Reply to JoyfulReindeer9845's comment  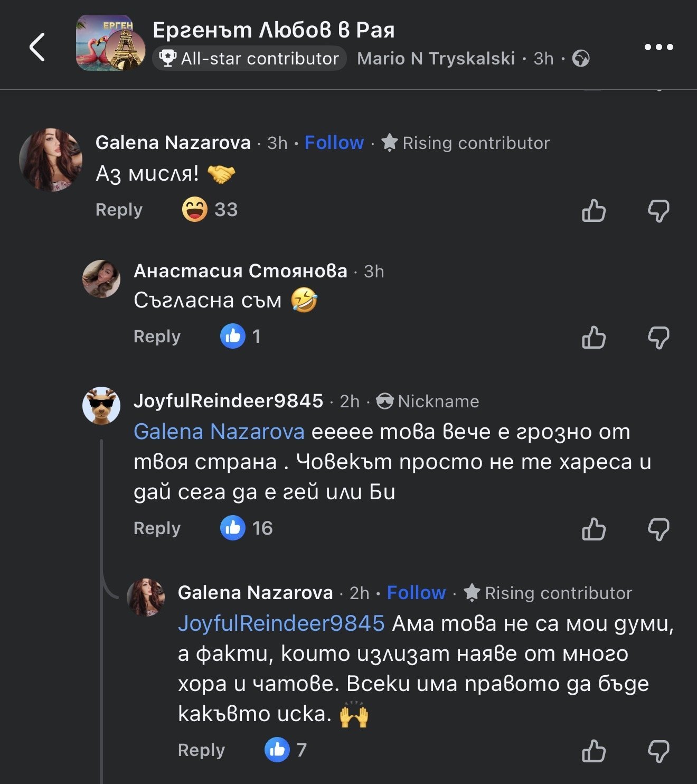[x=157, y=528]
